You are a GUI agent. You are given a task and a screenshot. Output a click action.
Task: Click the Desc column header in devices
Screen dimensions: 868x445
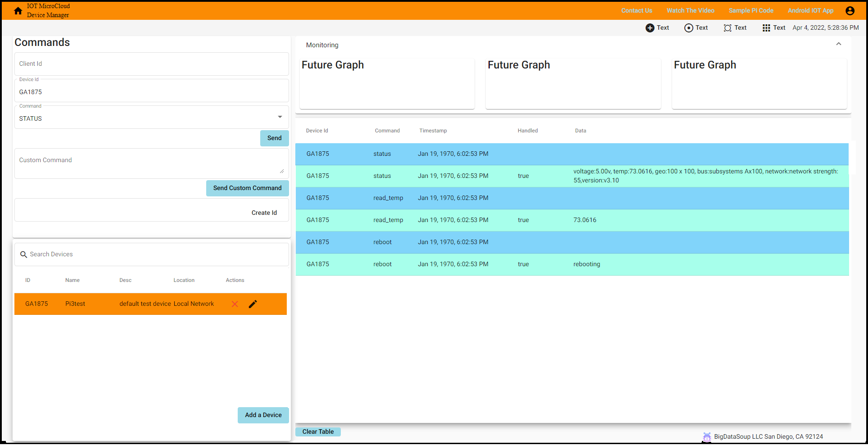point(126,280)
